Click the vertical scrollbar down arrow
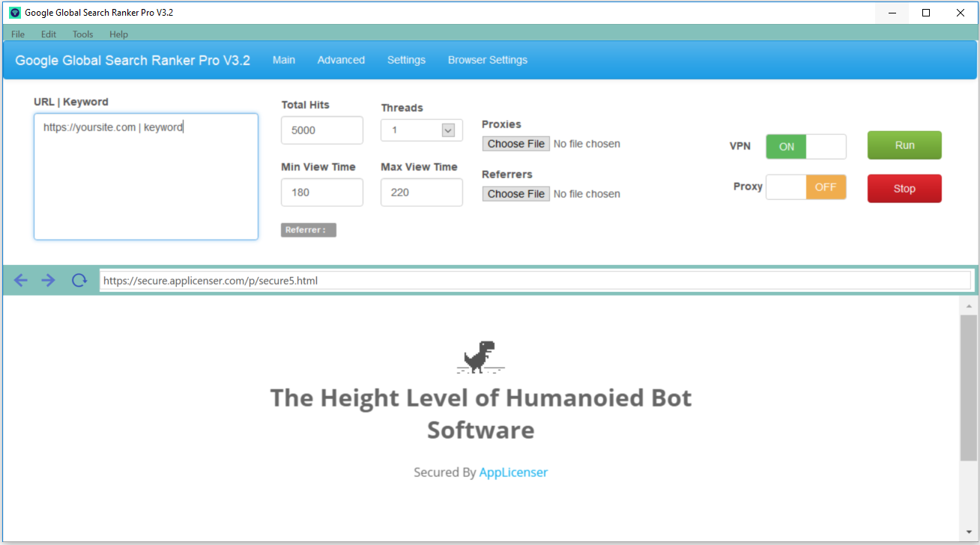This screenshot has height=545, width=980. coord(968,532)
